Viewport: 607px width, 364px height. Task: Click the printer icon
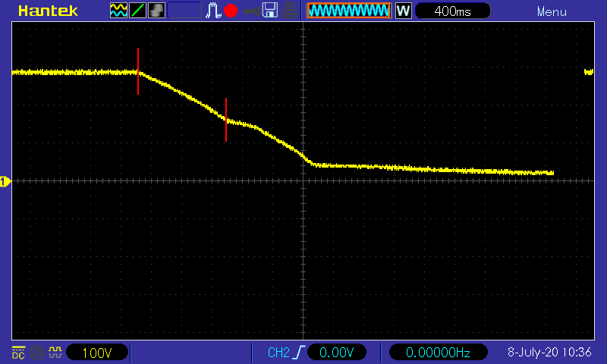(x=289, y=10)
